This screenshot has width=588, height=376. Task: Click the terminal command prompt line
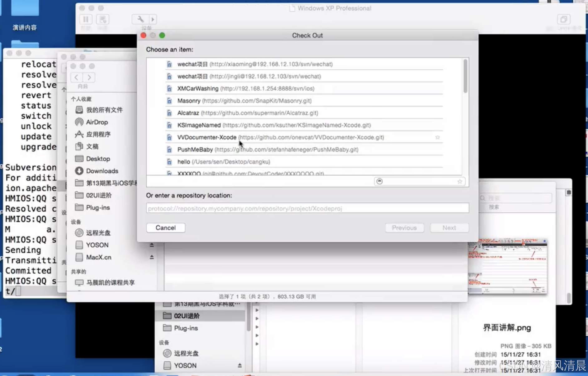coord(30,291)
